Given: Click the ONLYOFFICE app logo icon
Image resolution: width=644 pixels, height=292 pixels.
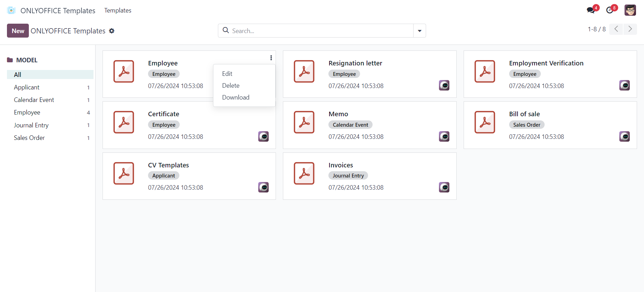Looking at the screenshot, I should (11, 10).
